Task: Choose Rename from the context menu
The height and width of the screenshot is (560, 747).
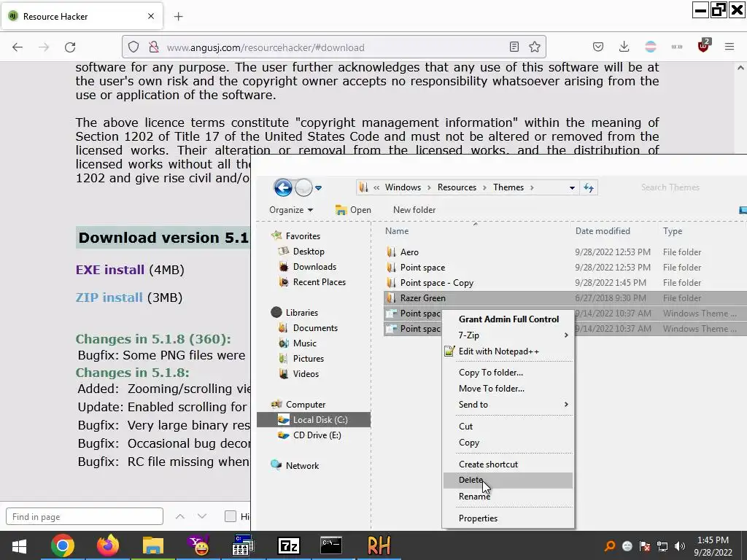Action: (508, 496)
